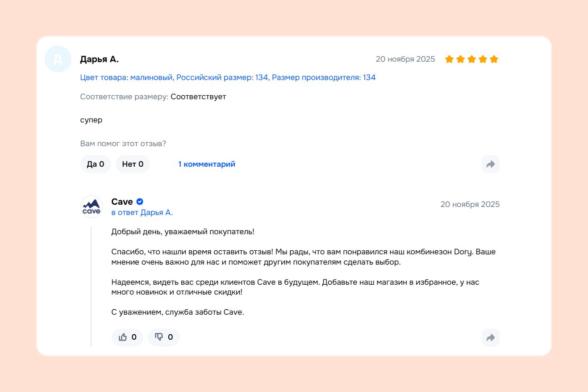Mark review unhelpful with "Нет 0"
Image resolution: width=588 pixels, height=392 pixels.
click(133, 164)
